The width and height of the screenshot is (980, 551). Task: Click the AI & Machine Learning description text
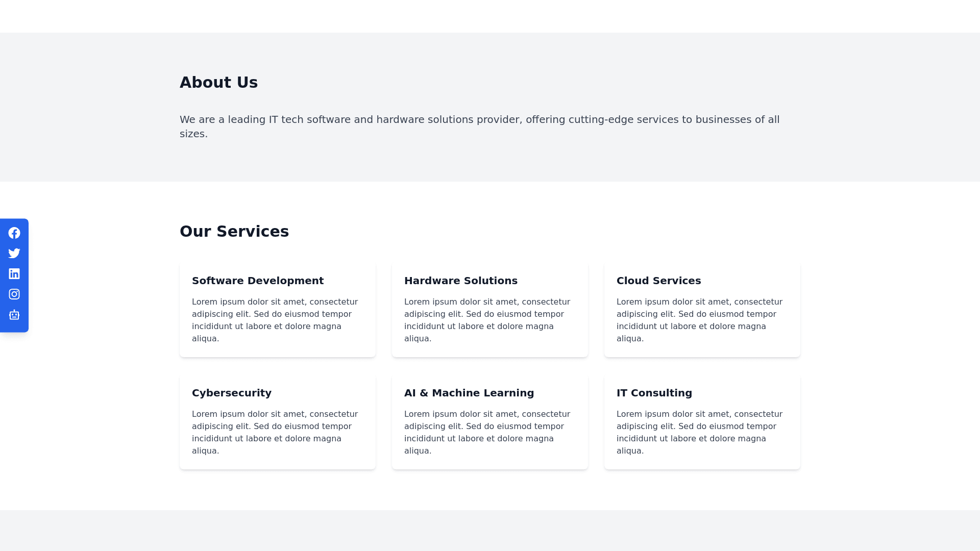pyautogui.click(x=487, y=432)
